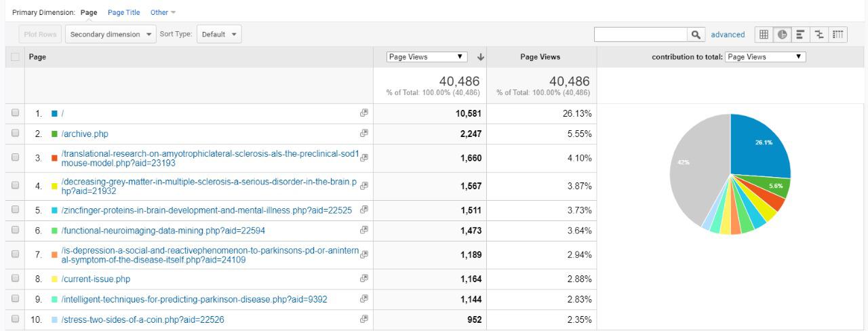The image size is (868, 331).
Task: Toggle the select-all checkbox in table header
Action: click(x=14, y=58)
